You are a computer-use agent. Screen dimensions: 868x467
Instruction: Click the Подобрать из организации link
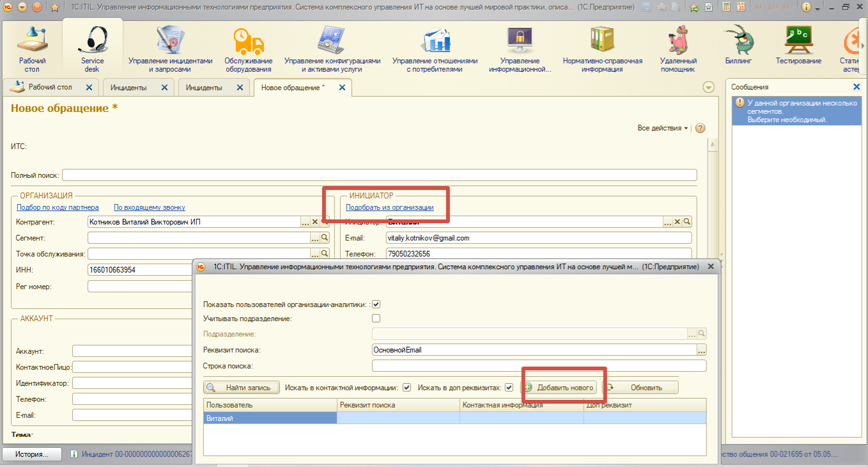coord(390,207)
